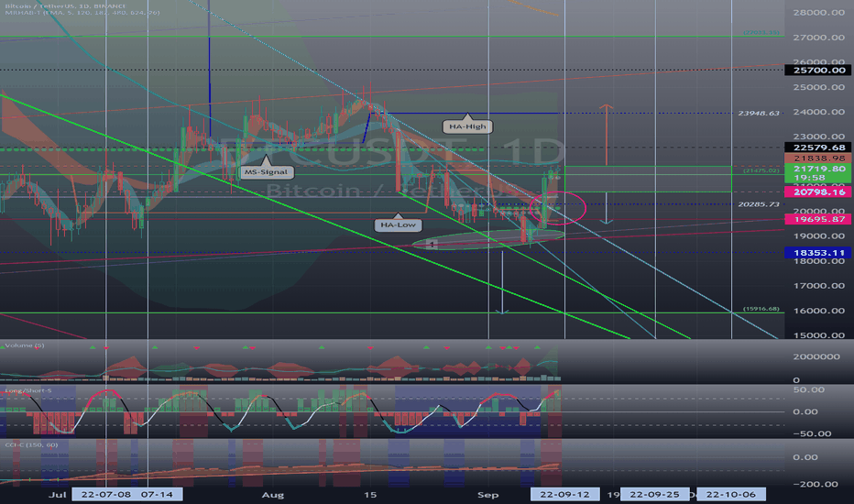Screen dimensions: 854x504
Task: Click the 27000.00 price axis value
Action: click(818, 38)
